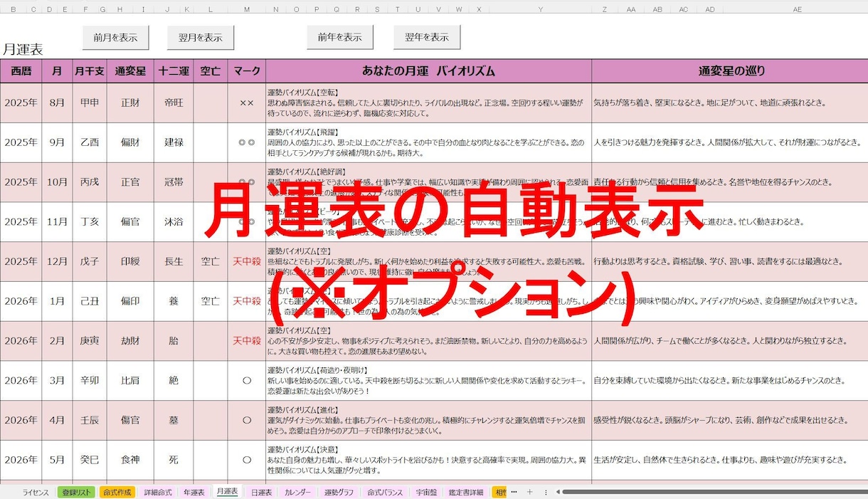
Task: Select cell 辛卯 in the 3月 row
Action: point(90,380)
